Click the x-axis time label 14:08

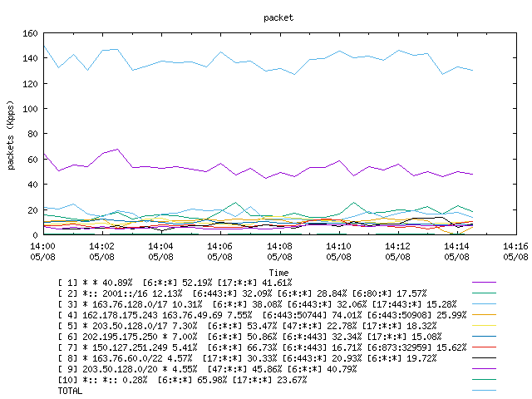[x=279, y=246]
